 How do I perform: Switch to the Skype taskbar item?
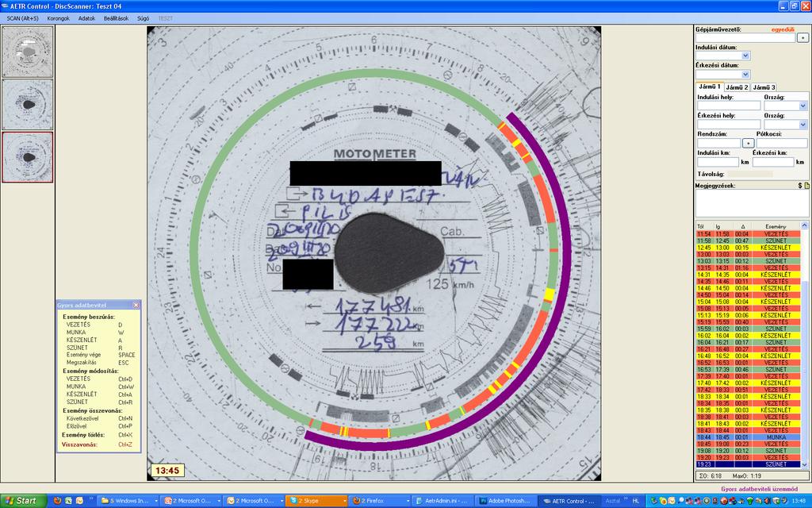[315, 501]
